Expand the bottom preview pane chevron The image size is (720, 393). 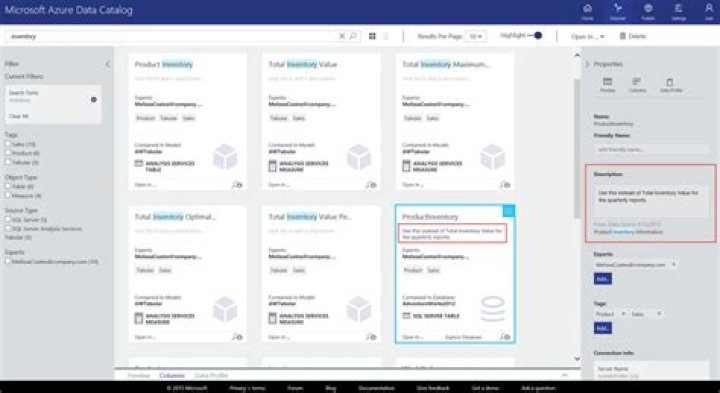(x=565, y=375)
